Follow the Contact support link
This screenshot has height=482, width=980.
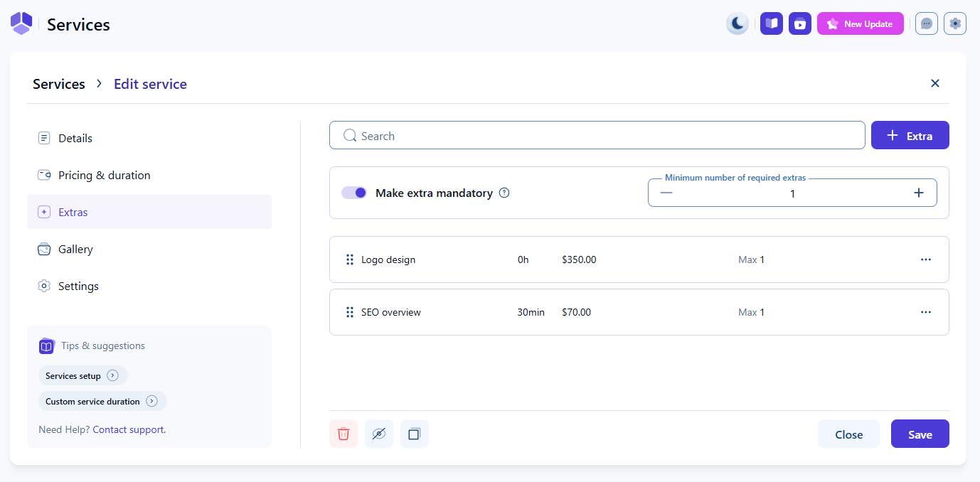coord(128,429)
